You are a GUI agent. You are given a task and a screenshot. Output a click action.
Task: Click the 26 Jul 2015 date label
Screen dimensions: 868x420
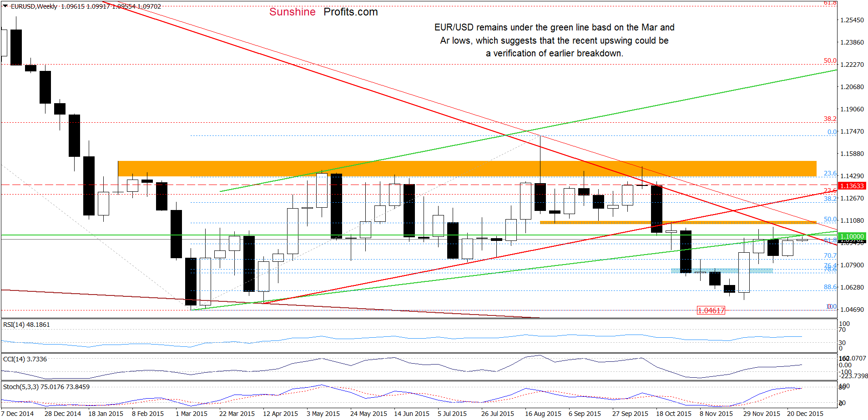(x=498, y=414)
